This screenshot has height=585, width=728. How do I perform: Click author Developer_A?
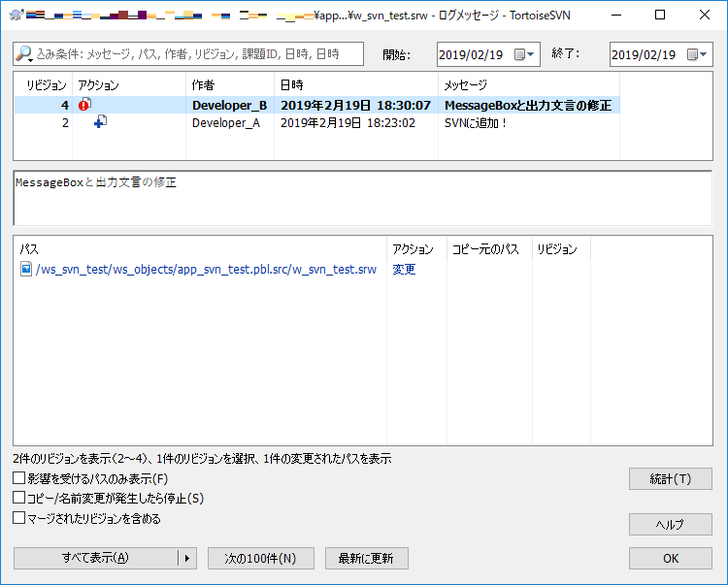coord(226,123)
